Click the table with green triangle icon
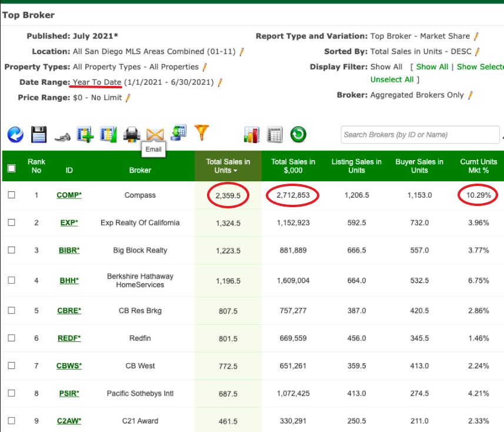Viewport: 504px width, 432px height. 108,134
